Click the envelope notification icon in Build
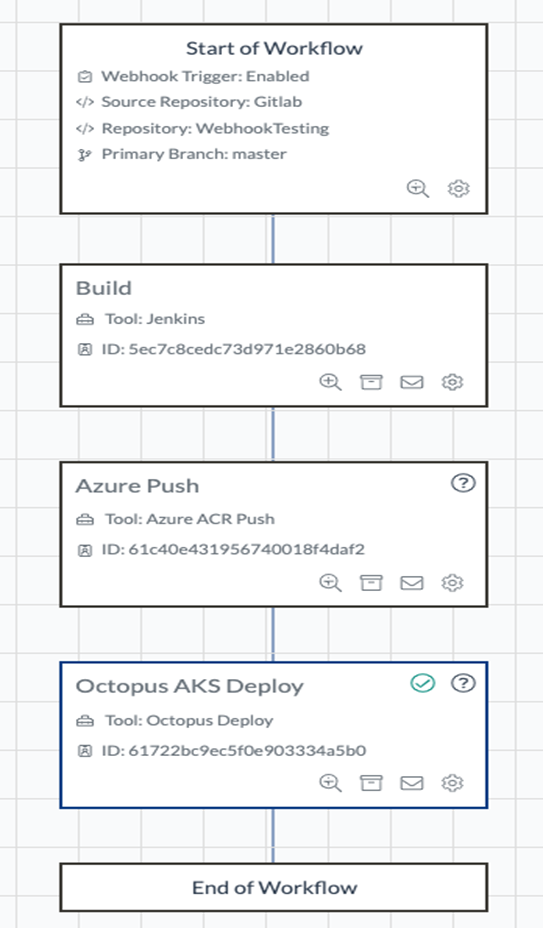 point(412,382)
